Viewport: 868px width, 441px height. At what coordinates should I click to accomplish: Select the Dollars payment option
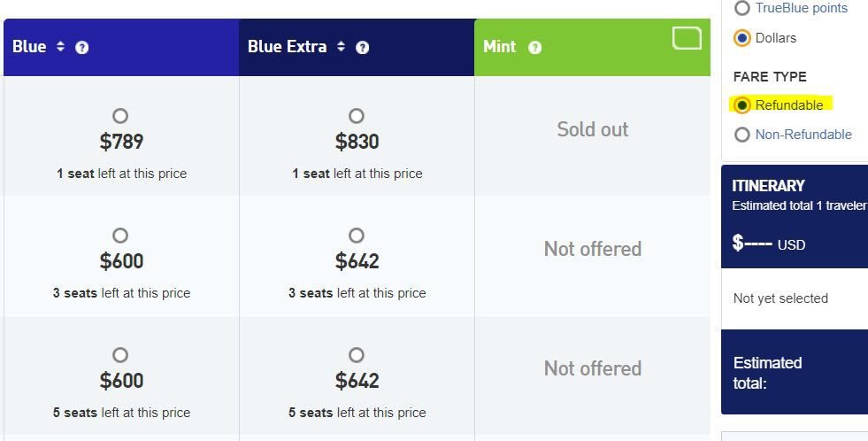point(741,38)
